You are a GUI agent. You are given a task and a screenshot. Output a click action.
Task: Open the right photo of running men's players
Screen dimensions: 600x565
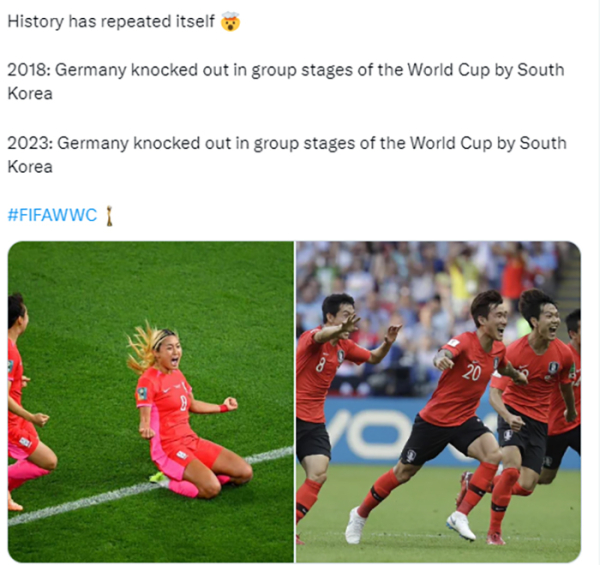click(439, 402)
